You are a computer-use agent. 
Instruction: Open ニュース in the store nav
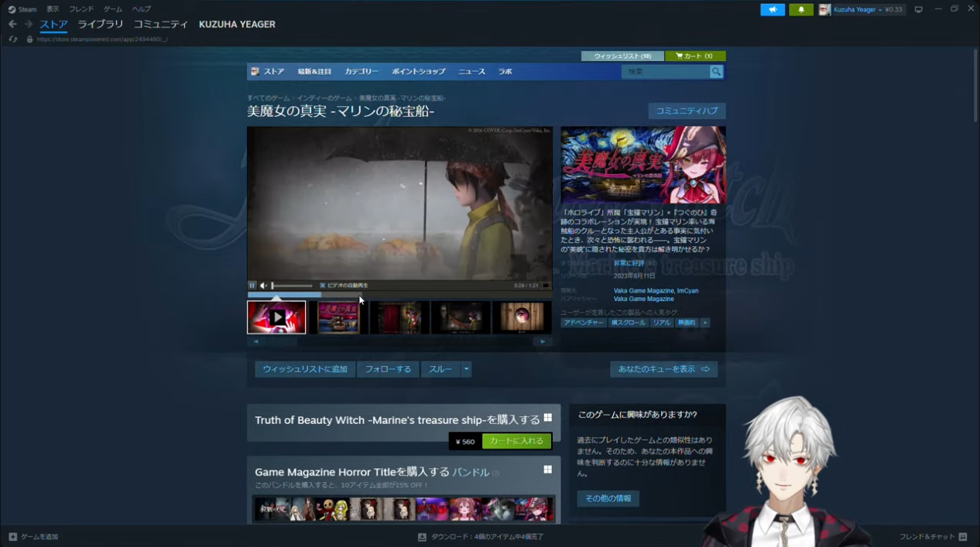[472, 71]
